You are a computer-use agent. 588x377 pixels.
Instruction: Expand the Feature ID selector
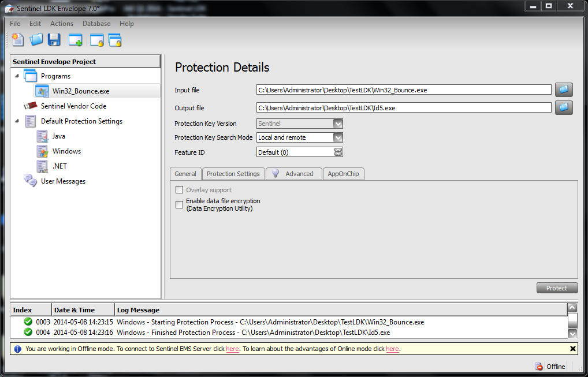337,151
